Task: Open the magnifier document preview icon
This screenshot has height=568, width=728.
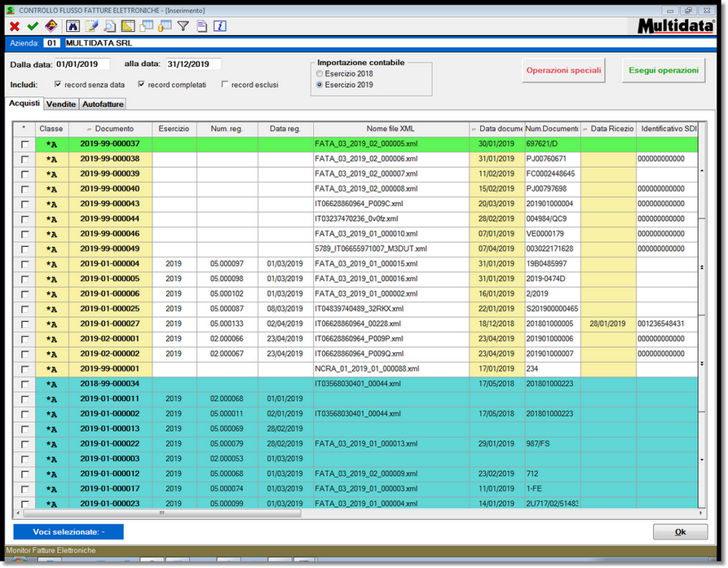Action: coord(109,26)
